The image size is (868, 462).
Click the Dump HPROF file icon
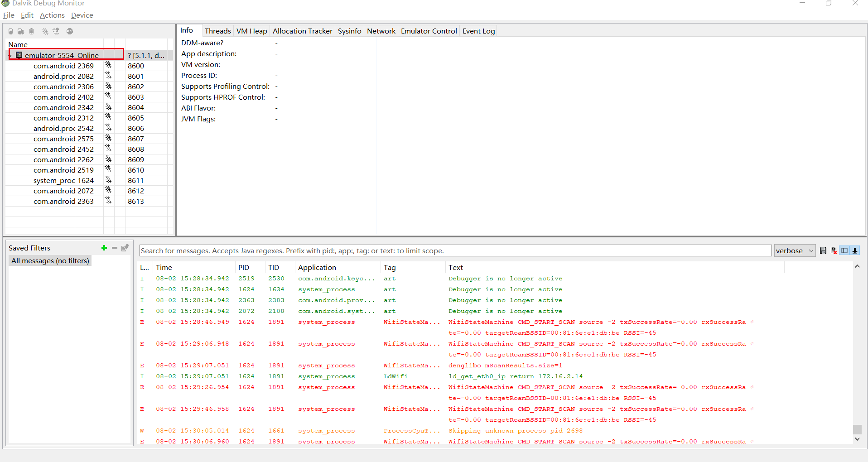click(21, 31)
